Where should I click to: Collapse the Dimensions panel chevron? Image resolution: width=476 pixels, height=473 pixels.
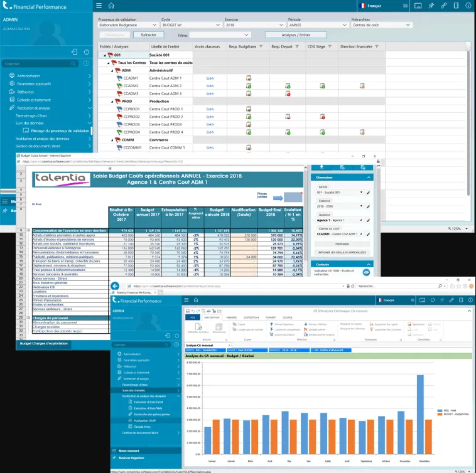coord(369,178)
